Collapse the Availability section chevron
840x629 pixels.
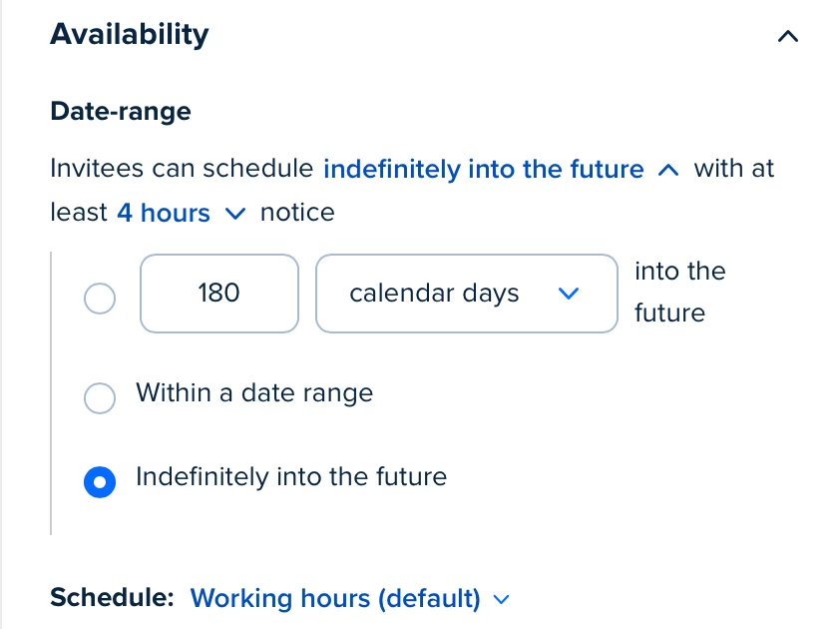[787, 36]
